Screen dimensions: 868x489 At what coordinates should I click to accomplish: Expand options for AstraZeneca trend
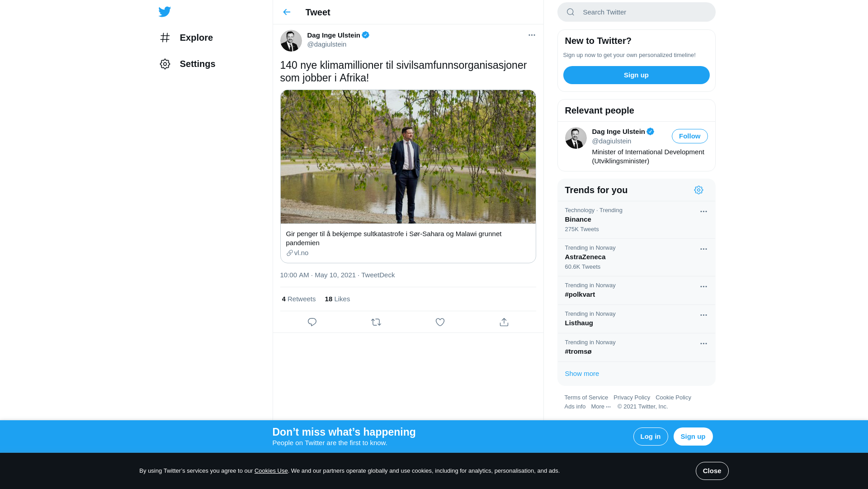703,249
